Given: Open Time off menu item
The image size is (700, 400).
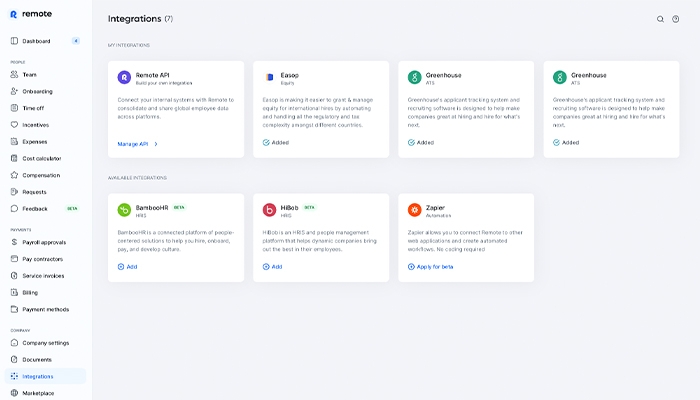Looking at the screenshot, I should 45,108.
